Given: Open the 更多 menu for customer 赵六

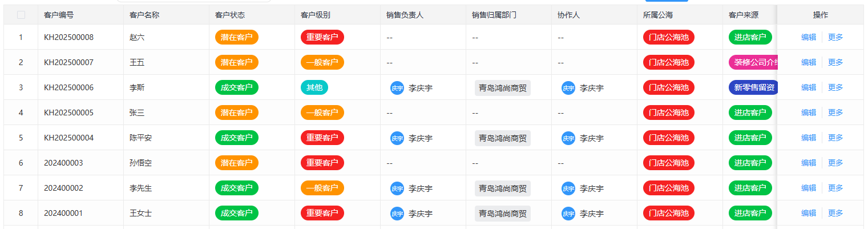Looking at the screenshot, I should coord(835,38).
